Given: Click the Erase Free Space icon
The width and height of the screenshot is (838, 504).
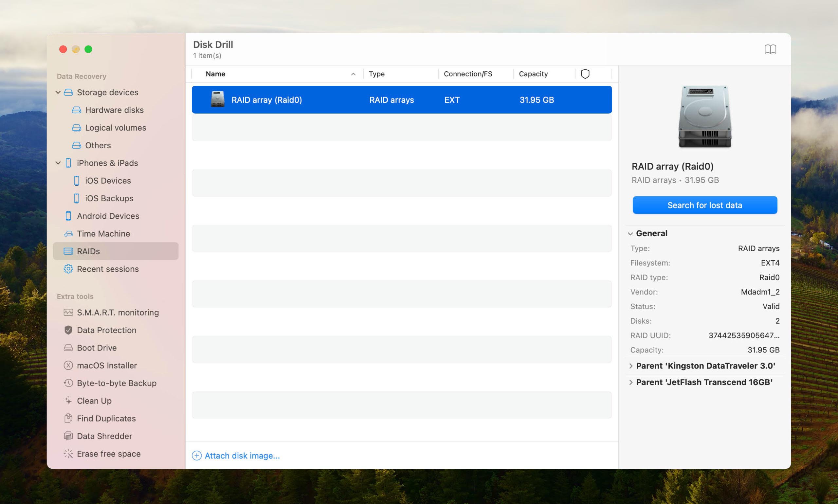Looking at the screenshot, I should coord(68,454).
